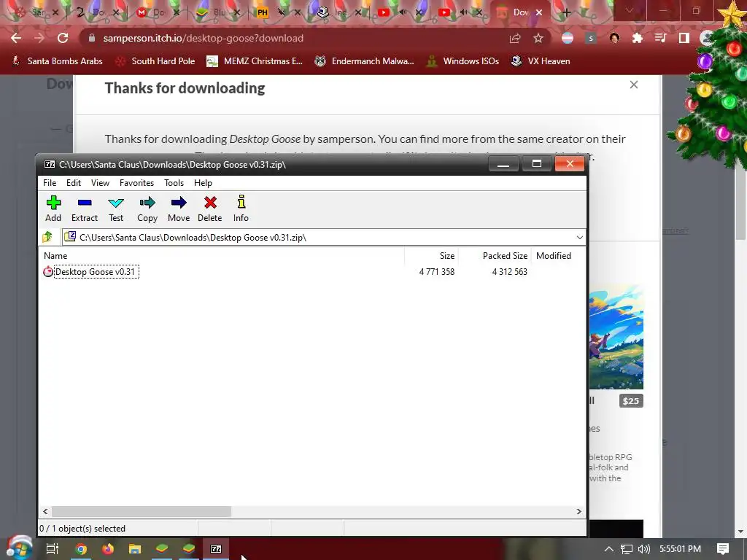The width and height of the screenshot is (747, 560).
Task: Click the left arrow of the horizontal scrollbar
Action: tap(45, 511)
